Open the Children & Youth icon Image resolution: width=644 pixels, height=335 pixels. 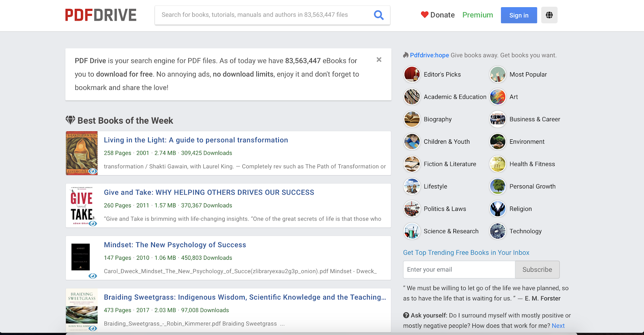tap(412, 142)
